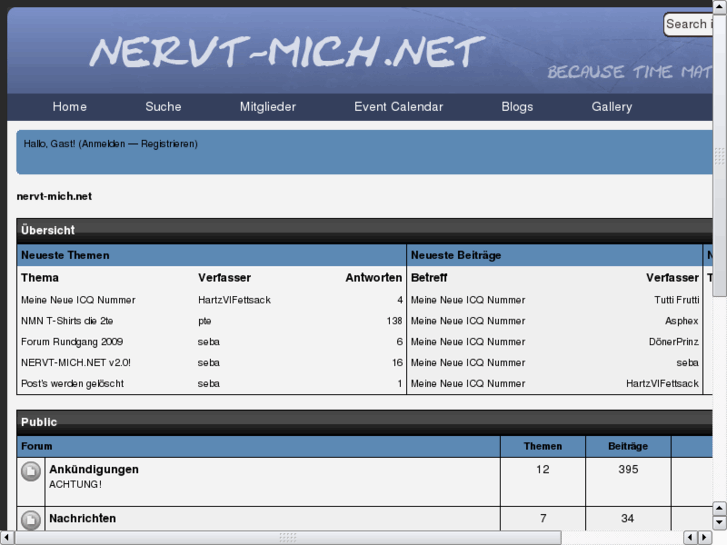Click author HartzVIFettsack in Neueste Beiträge
Viewport: 727px width, 545px height.
click(662, 384)
